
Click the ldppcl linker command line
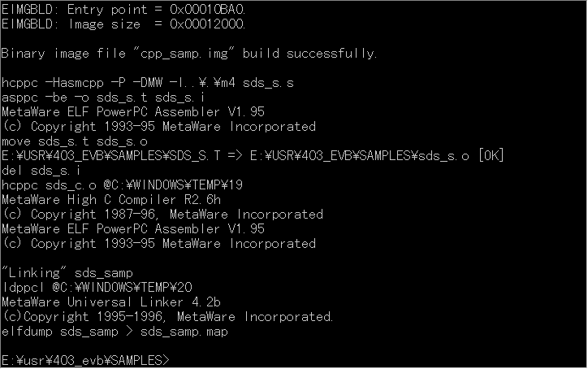click(97, 288)
